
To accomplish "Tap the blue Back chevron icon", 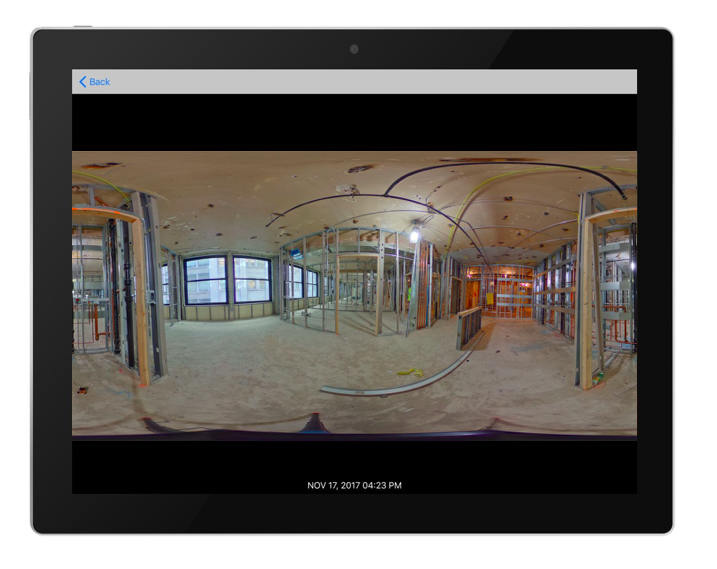I will coord(83,82).
